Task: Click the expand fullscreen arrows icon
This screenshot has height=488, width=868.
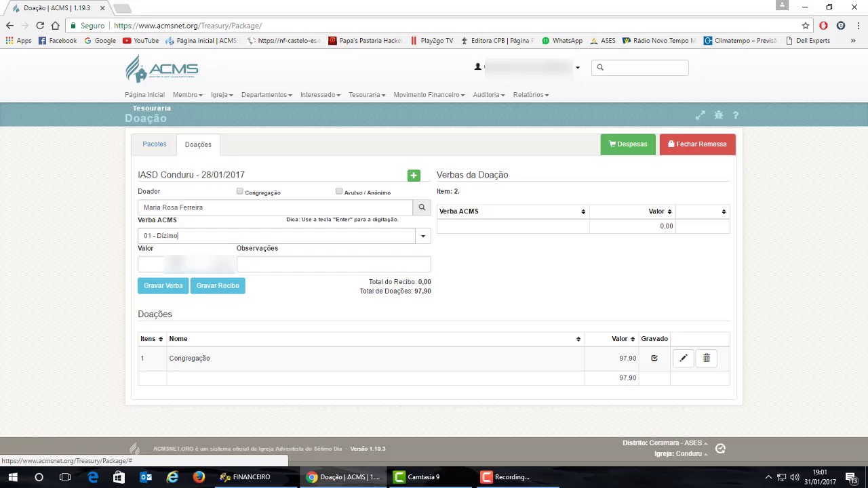Action: pos(701,115)
